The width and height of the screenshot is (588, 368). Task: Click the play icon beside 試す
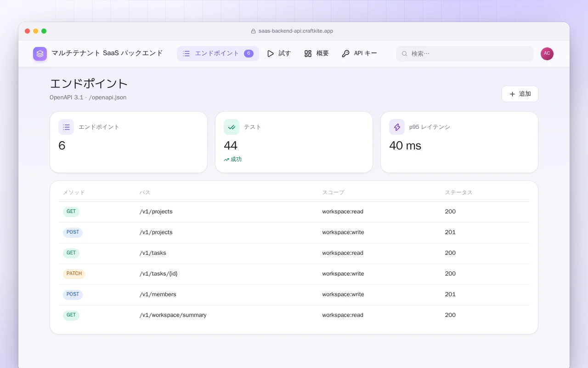click(271, 54)
